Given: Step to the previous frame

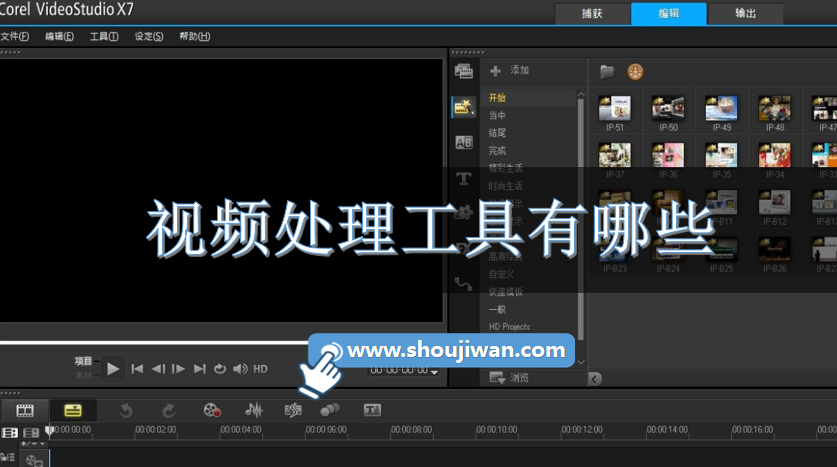Looking at the screenshot, I should pyautogui.click(x=158, y=369).
